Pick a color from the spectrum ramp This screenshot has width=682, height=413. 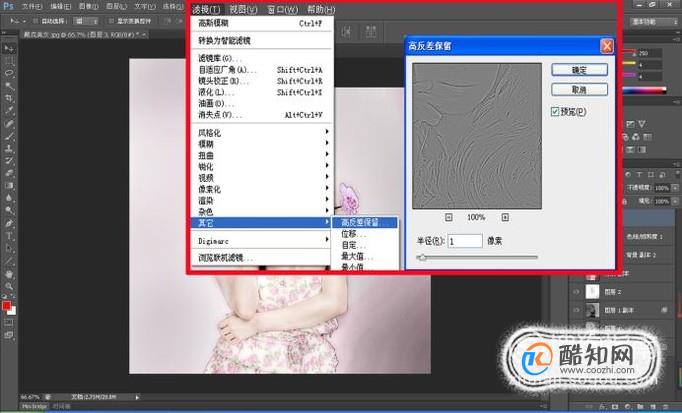coord(644,90)
